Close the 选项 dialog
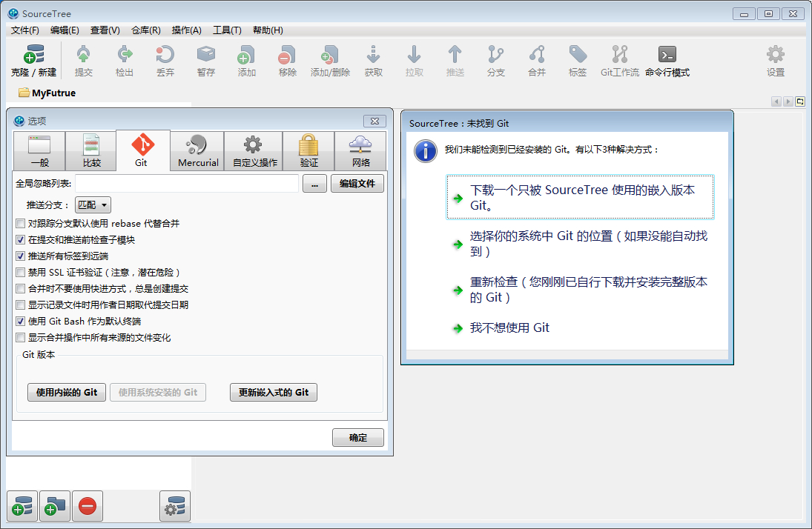The image size is (812, 529). (x=374, y=121)
